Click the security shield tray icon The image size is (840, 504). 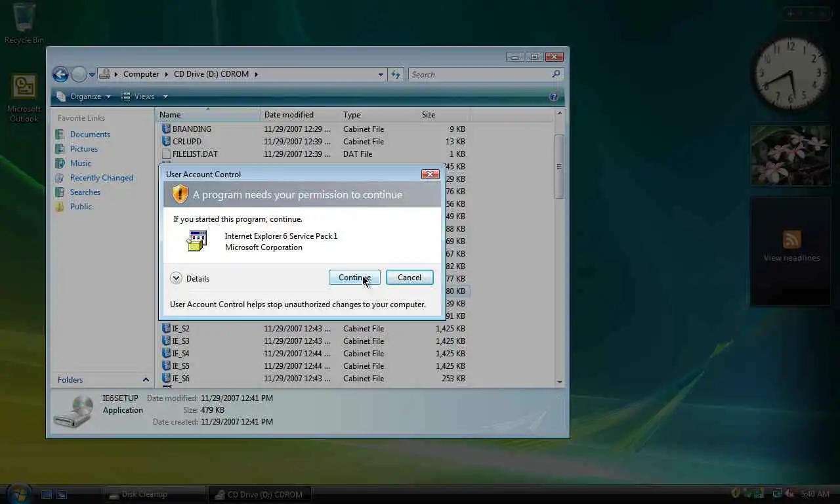coord(736,493)
